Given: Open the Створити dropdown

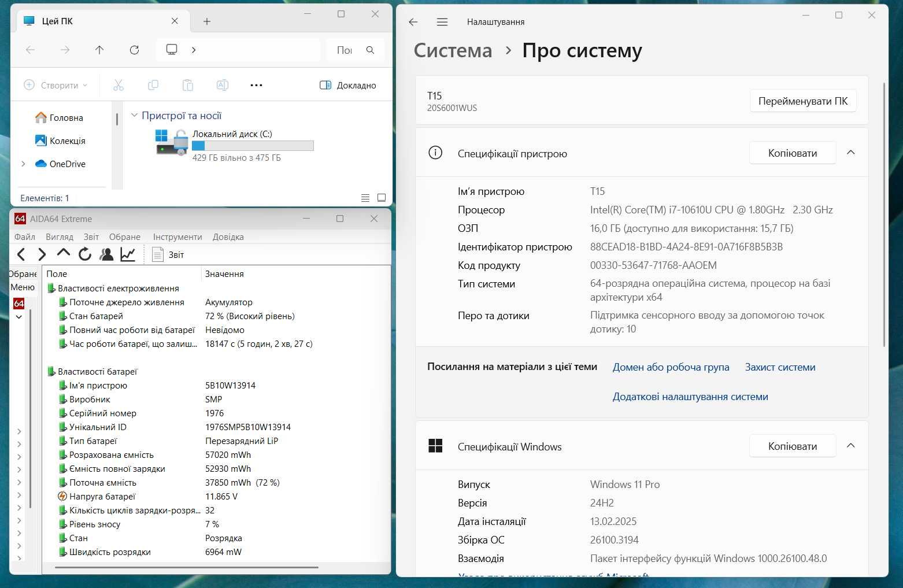Looking at the screenshot, I should [x=55, y=85].
